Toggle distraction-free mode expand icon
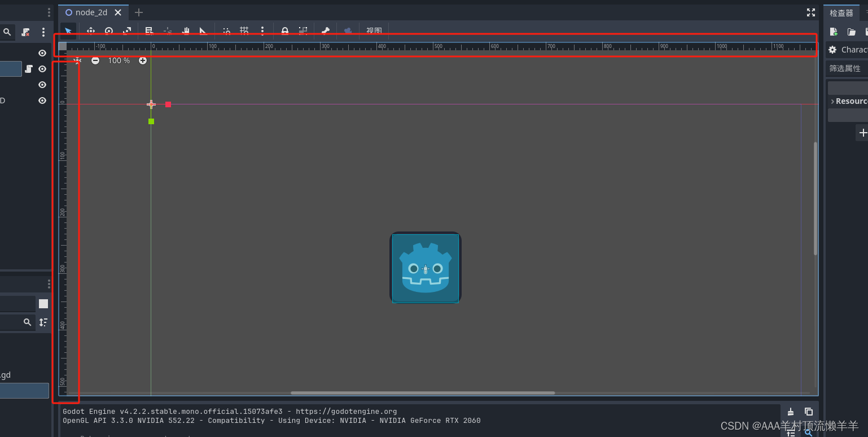868x437 pixels. click(811, 12)
